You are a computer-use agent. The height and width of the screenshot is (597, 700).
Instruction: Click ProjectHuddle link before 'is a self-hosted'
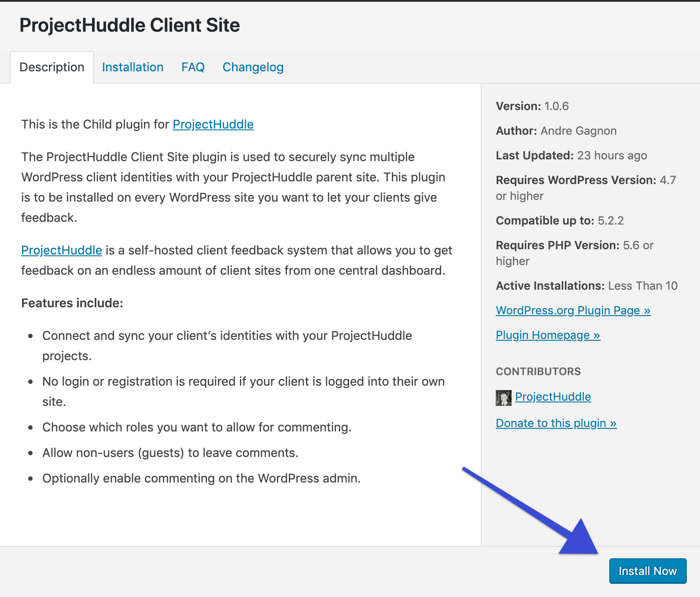(62, 251)
